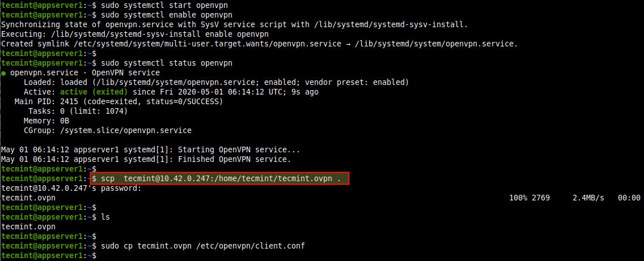Viewport: 644px width, 261px height.
Task: Click the green status dot beside openvpn.service
Action: 4,73
